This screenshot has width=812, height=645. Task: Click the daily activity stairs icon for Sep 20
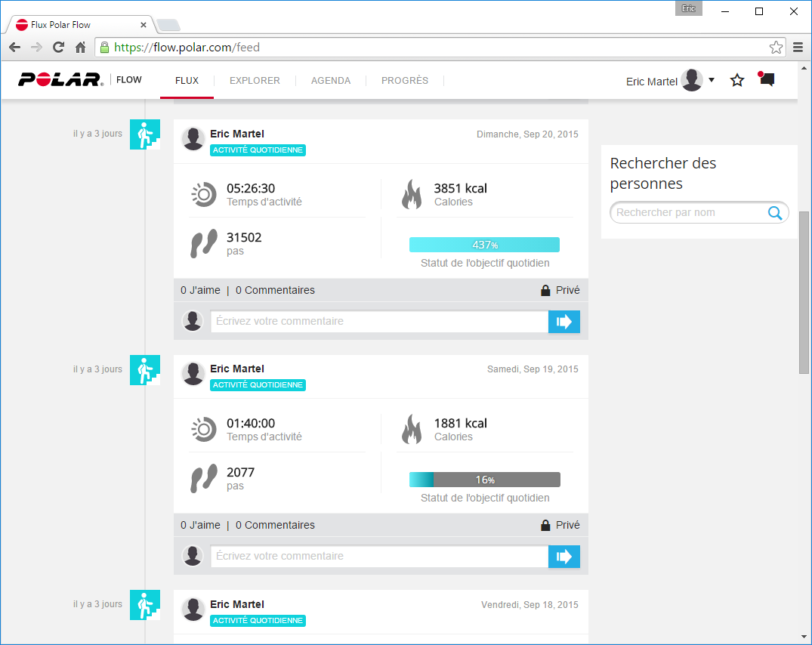[x=144, y=134]
